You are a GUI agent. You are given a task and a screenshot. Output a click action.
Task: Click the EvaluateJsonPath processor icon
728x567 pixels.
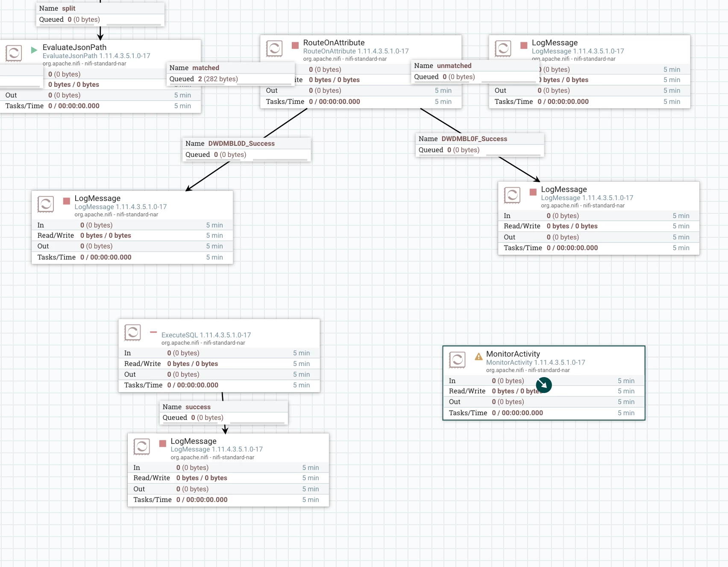pyautogui.click(x=14, y=53)
